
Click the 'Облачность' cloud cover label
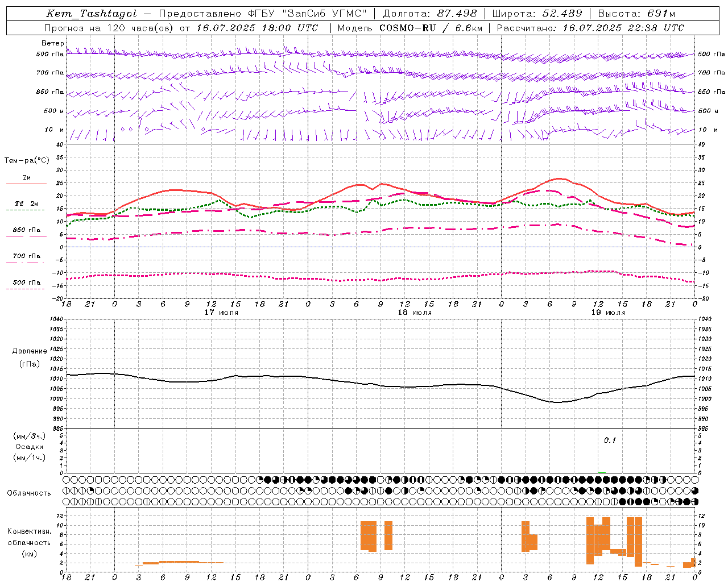[x=29, y=493]
